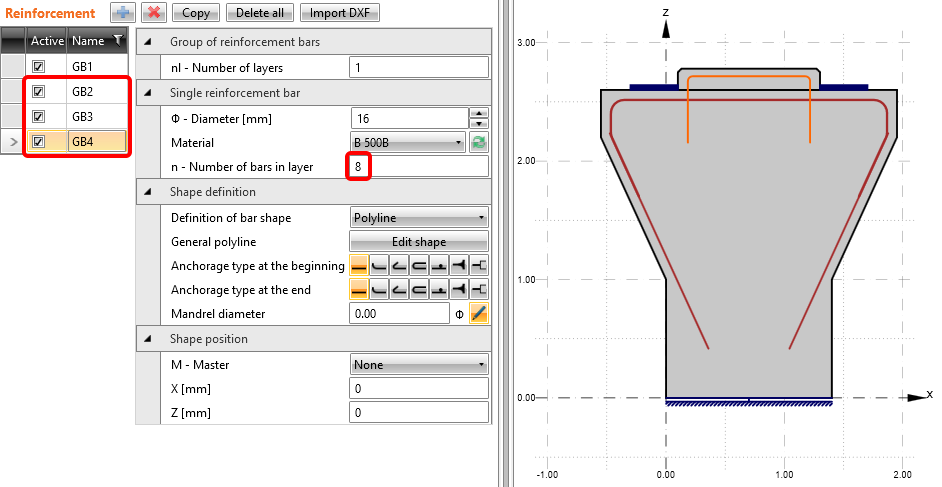Add a new reinforcement group with plus icon
The width and height of the screenshot is (942, 487).
click(x=122, y=13)
